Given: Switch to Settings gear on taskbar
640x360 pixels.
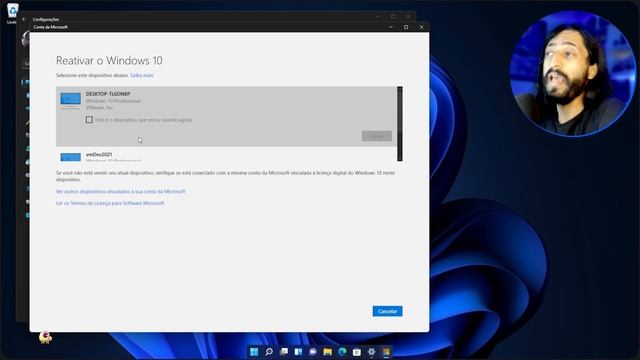Looking at the screenshot, I should (x=371, y=351).
